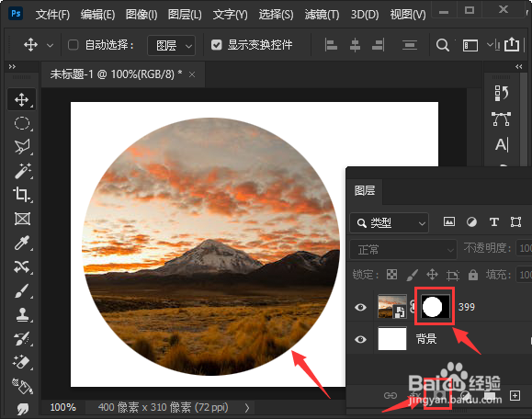
Task: Open 编辑(E) menu
Action: tap(97, 15)
